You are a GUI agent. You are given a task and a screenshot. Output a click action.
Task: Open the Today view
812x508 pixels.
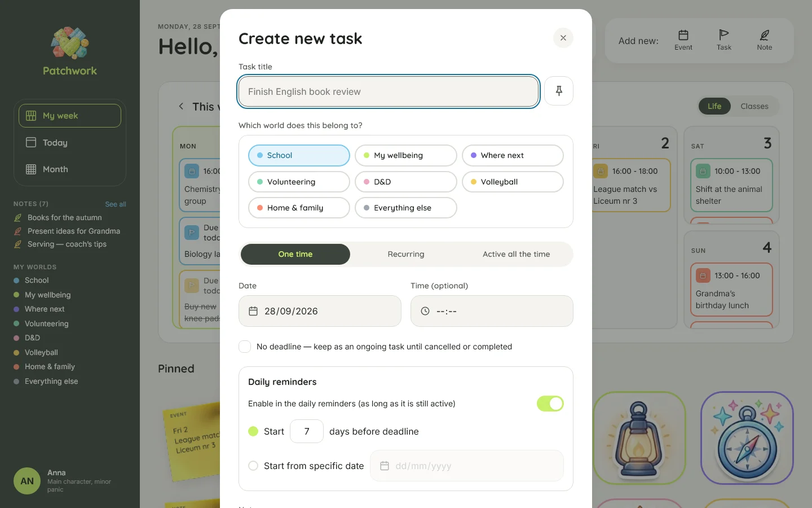tap(70, 143)
